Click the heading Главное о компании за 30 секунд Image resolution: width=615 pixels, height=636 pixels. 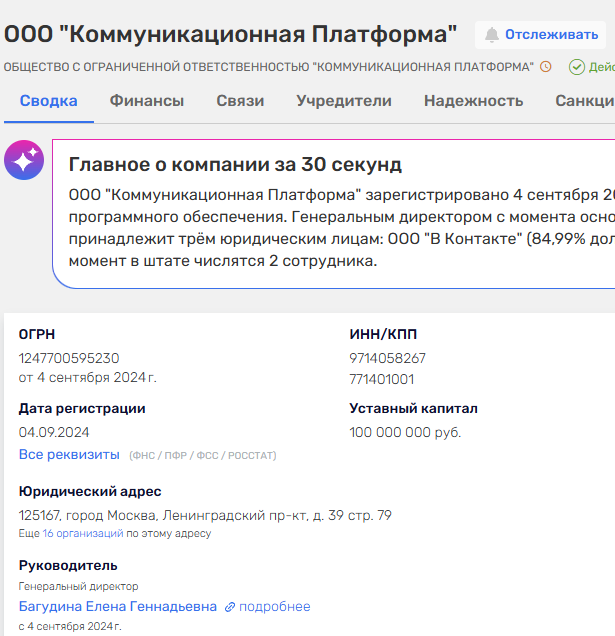point(235,165)
